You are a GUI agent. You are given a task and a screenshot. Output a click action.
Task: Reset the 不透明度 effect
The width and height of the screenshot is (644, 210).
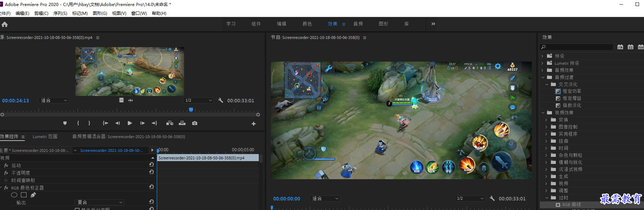point(151,172)
